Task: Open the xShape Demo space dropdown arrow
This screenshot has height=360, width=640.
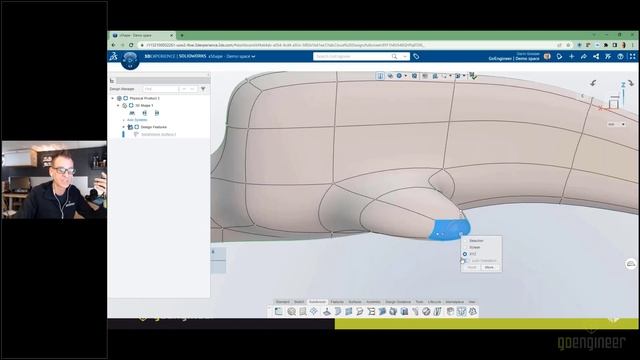Action: pos(253,56)
